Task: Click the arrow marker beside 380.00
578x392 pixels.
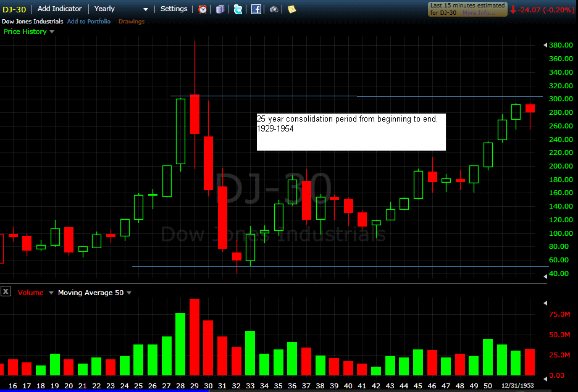Action: coord(545,45)
